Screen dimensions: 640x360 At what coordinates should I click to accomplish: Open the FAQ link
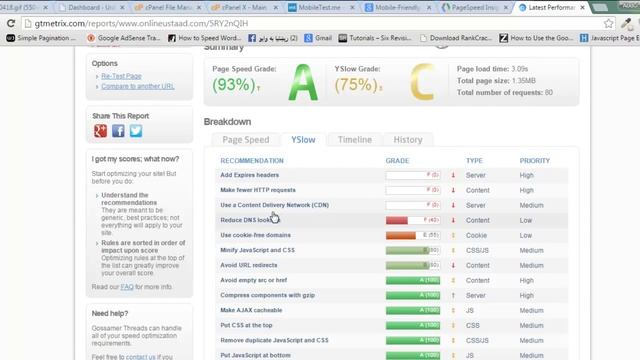(x=127, y=287)
